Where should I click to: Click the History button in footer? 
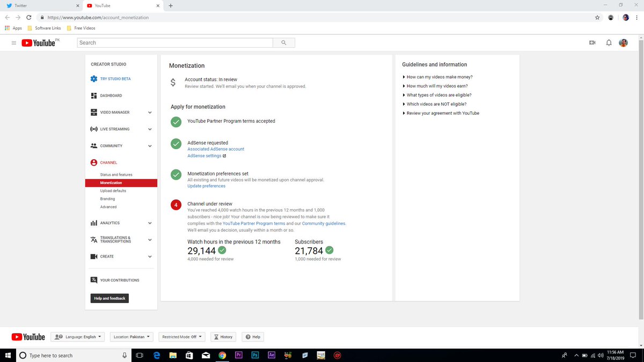coord(223,337)
